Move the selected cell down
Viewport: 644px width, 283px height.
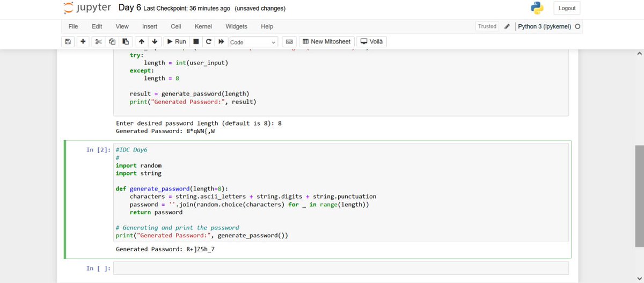155,41
